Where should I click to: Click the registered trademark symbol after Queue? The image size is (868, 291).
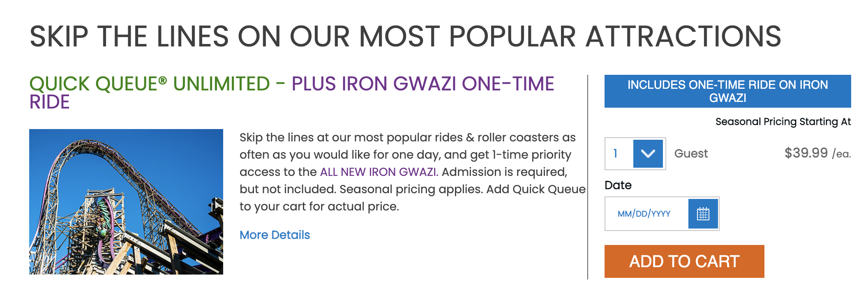163,80
